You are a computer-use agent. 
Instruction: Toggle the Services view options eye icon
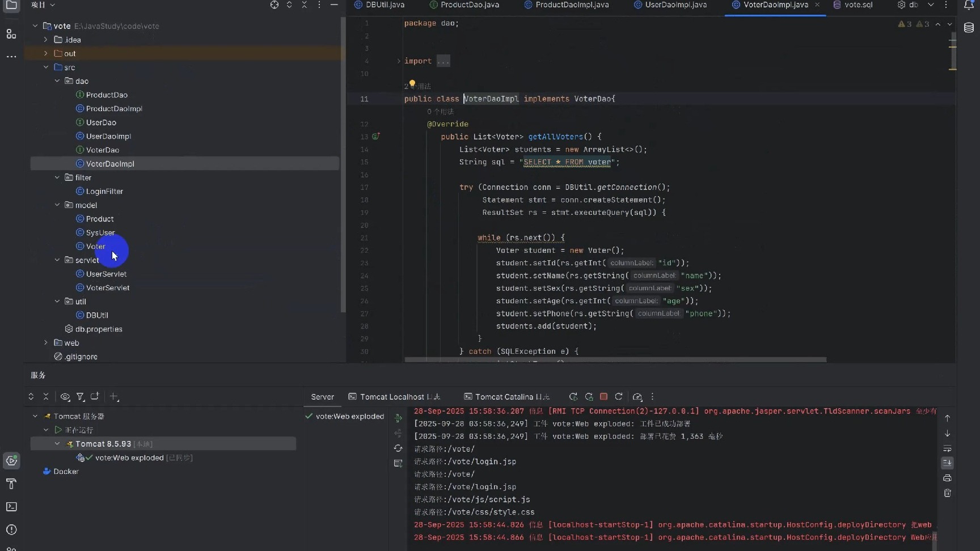[x=65, y=397]
